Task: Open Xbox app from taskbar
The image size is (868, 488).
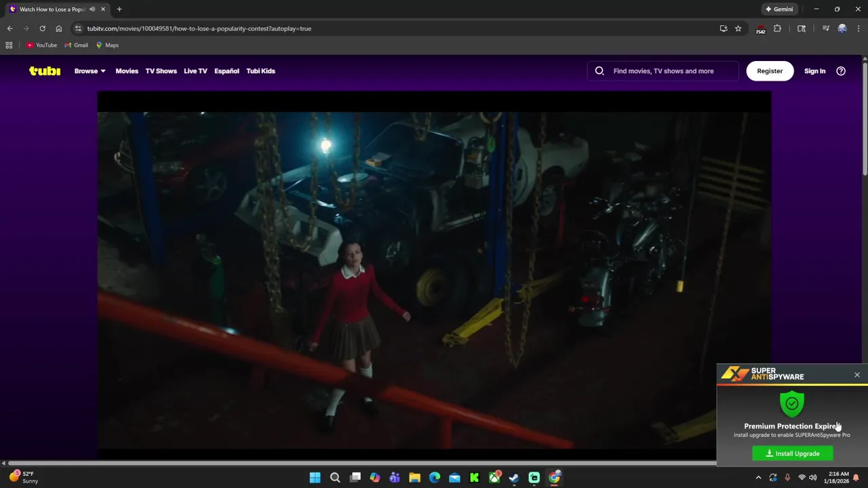Action: [x=494, y=478]
